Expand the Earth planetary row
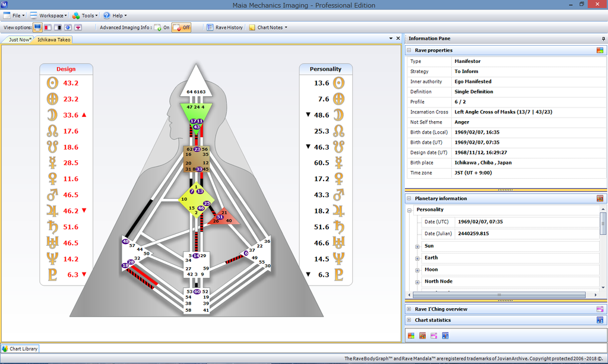 click(x=417, y=258)
